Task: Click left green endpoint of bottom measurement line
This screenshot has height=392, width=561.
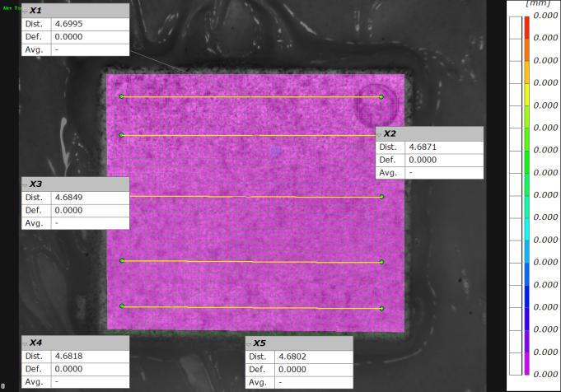Action: pos(122,306)
